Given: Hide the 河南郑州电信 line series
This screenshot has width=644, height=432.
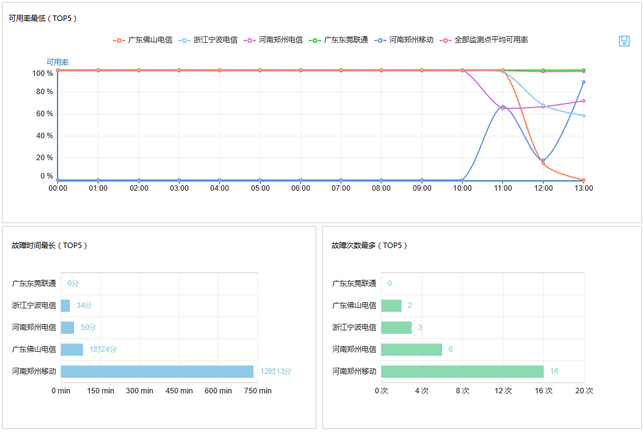Looking at the screenshot, I should click(278, 40).
